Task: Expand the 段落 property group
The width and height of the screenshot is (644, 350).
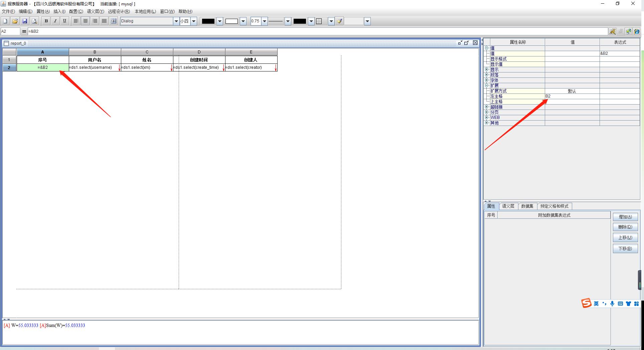Action: pyautogui.click(x=487, y=75)
